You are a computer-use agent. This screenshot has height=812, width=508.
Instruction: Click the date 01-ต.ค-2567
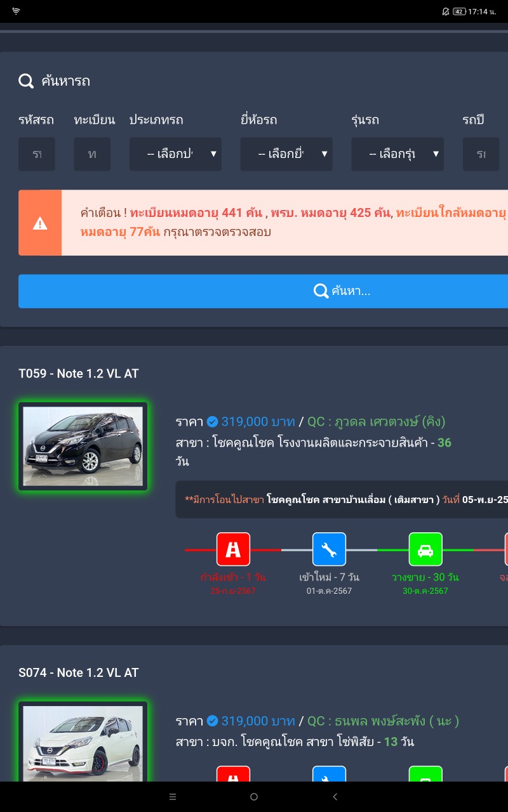click(x=329, y=591)
